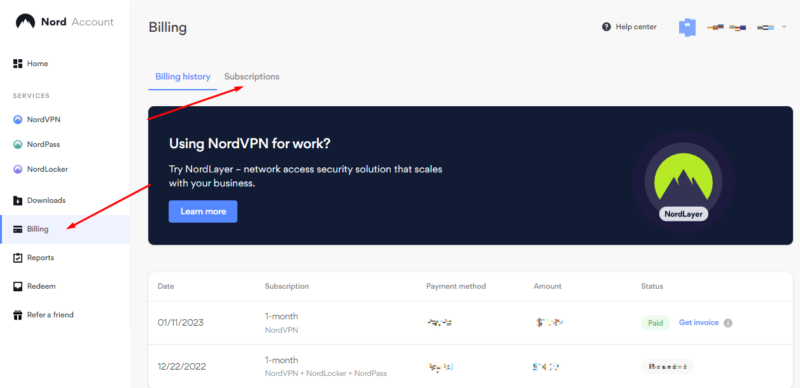Select the NordPass service icon
800x388 pixels.
18,144
